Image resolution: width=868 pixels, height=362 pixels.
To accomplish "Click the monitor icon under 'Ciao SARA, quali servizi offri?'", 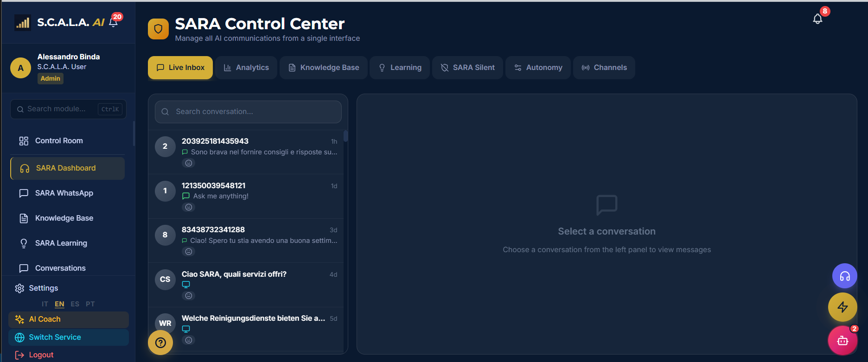I will 186,285.
